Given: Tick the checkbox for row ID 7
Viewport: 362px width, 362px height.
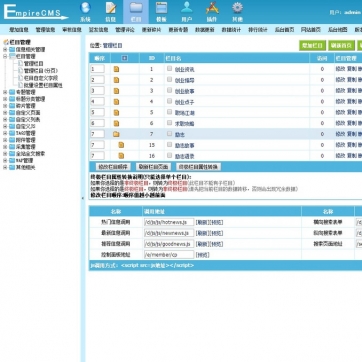Looking at the screenshot, I should [169, 134].
